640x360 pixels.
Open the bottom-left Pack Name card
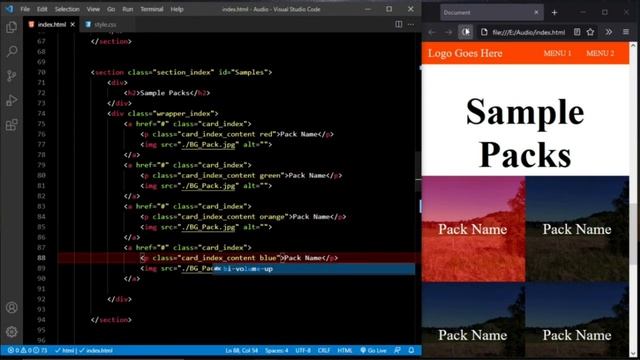tap(473, 320)
